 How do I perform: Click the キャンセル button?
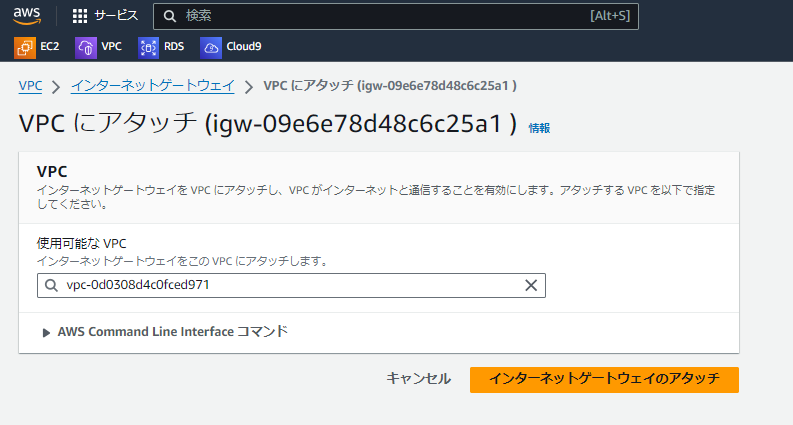click(418, 378)
